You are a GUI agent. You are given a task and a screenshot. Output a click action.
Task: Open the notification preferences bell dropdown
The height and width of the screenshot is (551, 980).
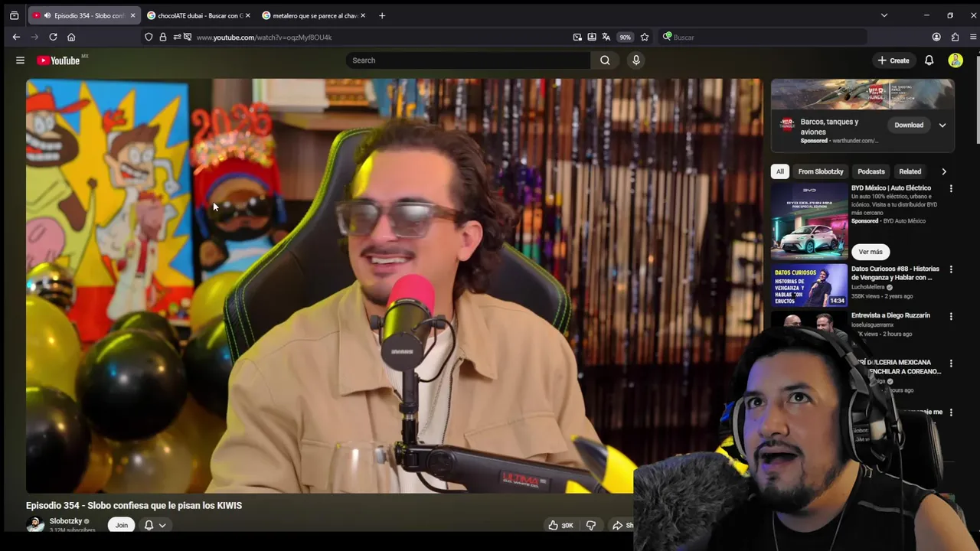[155, 525]
